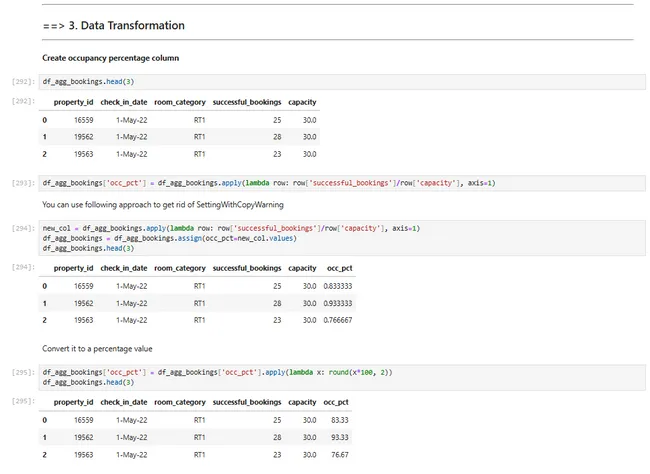Click capacity header in output 294 table
This screenshot has height=474, width=650.
pos(302,268)
